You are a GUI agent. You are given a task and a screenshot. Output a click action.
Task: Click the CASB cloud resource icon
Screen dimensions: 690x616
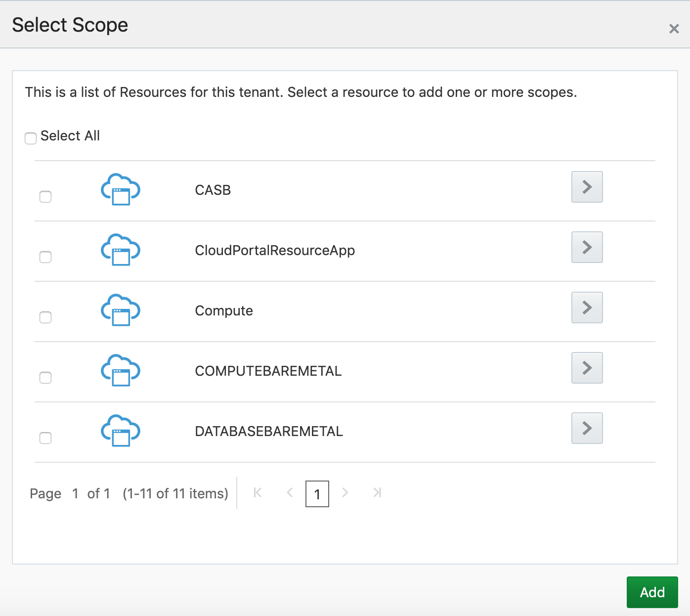(121, 189)
